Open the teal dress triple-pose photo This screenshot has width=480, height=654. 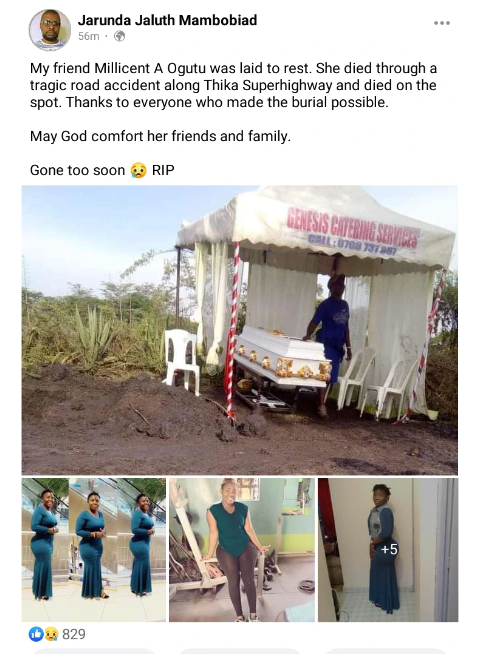pyautogui.click(x=94, y=550)
